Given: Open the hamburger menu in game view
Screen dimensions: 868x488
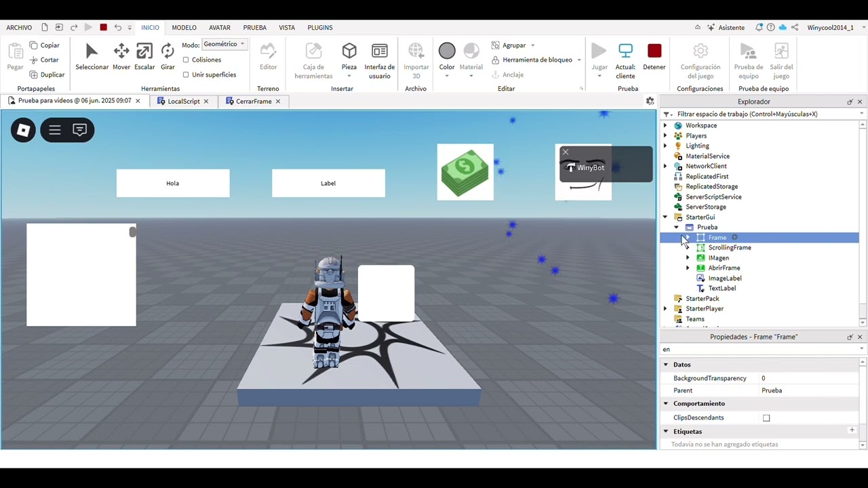Looking at the screenshot, I should [x=55, y=130].
